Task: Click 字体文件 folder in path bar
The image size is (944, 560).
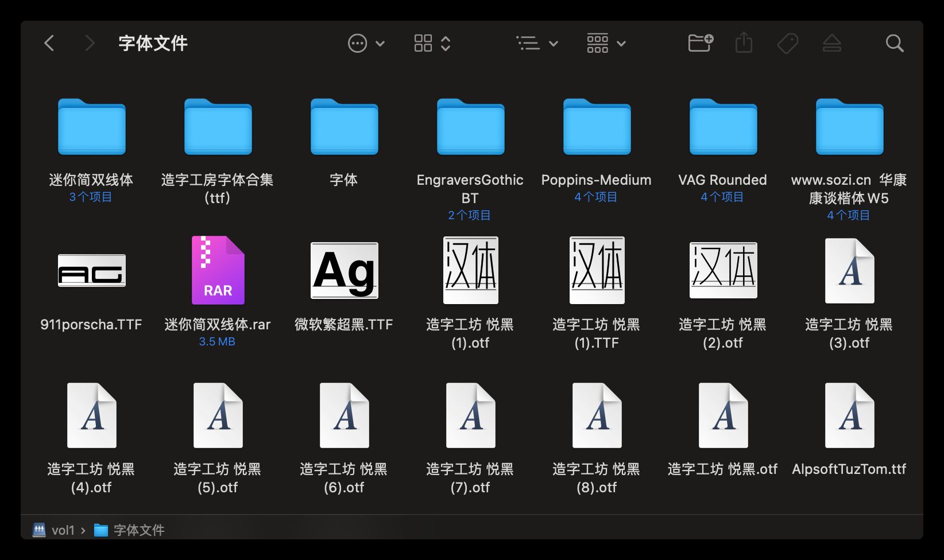Action: point(138,530)
